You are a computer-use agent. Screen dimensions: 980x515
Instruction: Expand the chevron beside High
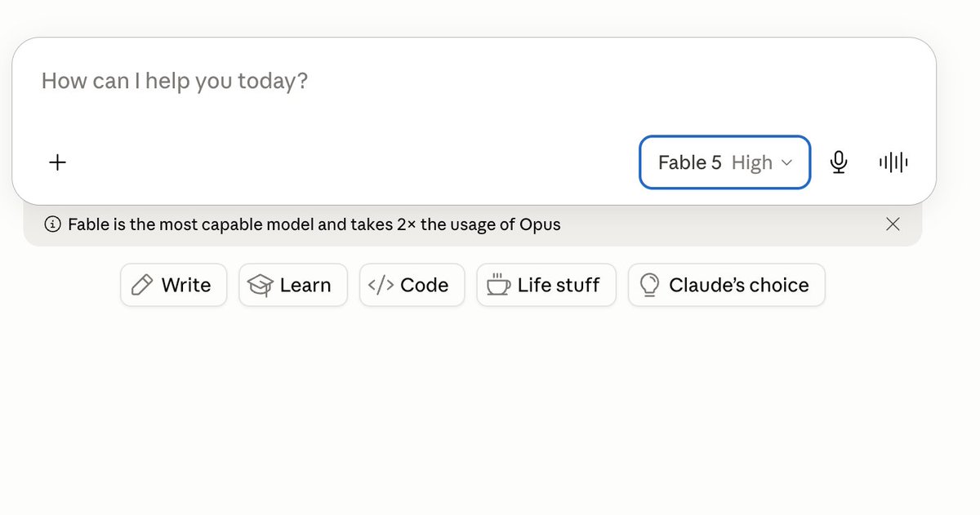pyautogui.click(x=787, y=163)
